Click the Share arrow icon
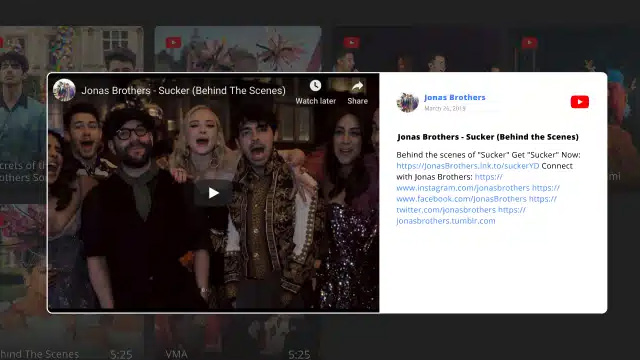Viewport: 640px width, 360px height. (x=358, y=86)
